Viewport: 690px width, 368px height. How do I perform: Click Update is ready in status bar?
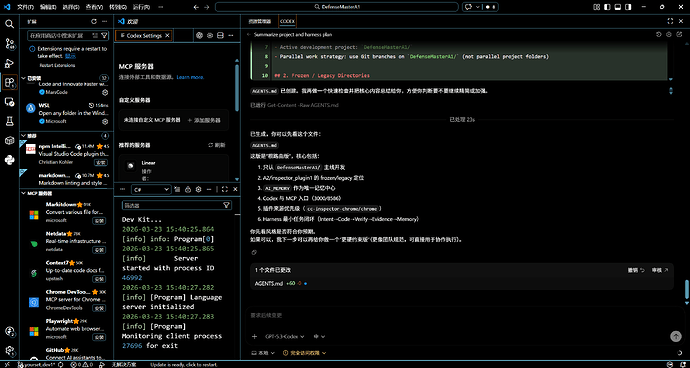coord(184,364)
